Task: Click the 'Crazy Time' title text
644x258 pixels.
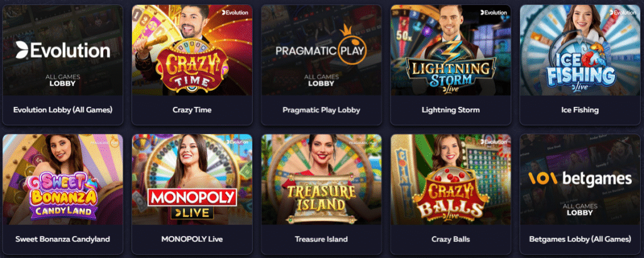Action: [x=192, y=110]
